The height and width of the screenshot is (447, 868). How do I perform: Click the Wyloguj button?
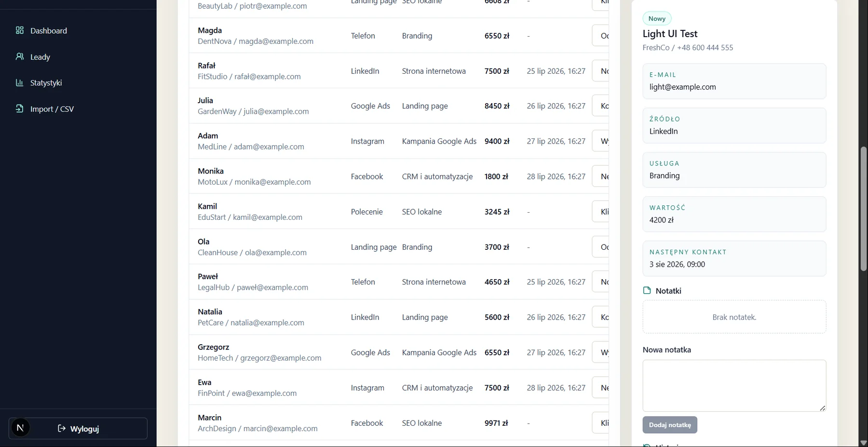78,428
